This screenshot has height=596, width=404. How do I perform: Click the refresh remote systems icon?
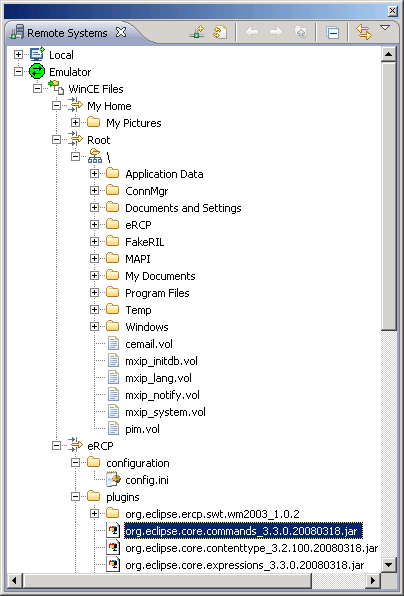220,33
